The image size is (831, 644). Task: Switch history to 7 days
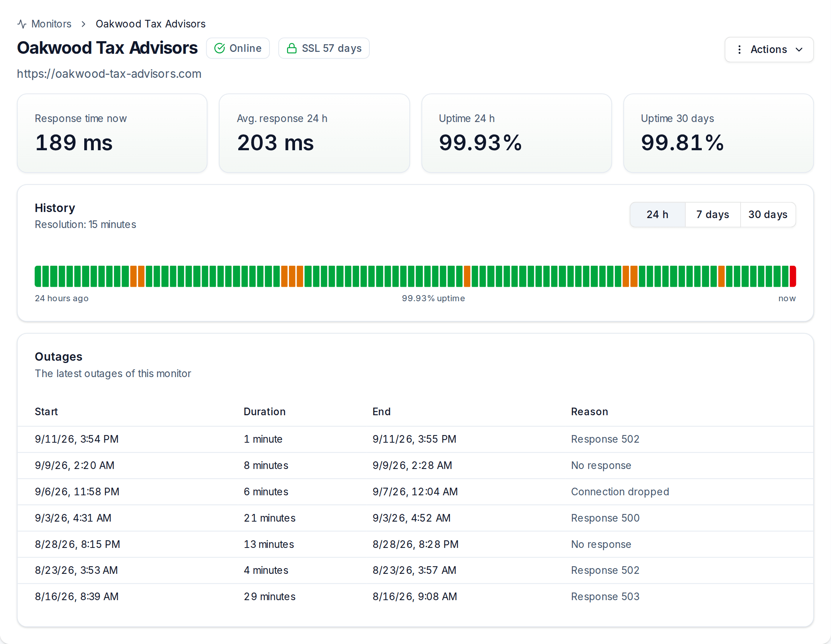point(712,215)
